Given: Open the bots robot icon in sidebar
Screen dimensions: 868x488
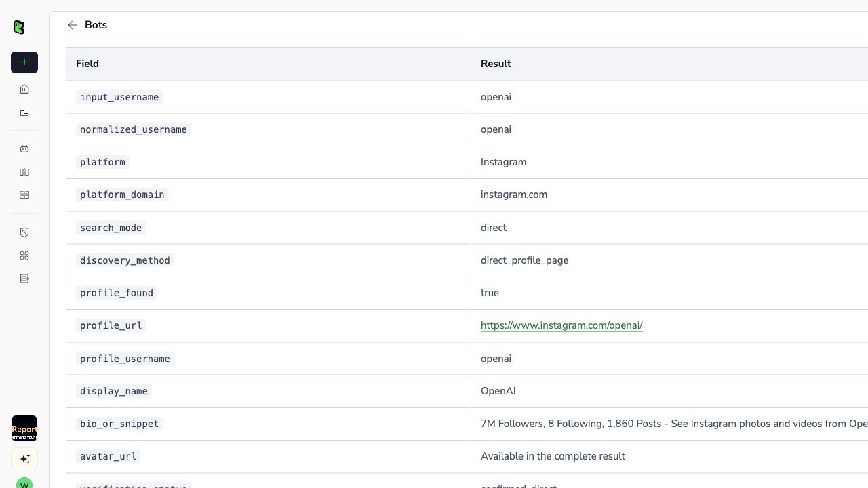Looking at the screenshot, I should (24, 149).
